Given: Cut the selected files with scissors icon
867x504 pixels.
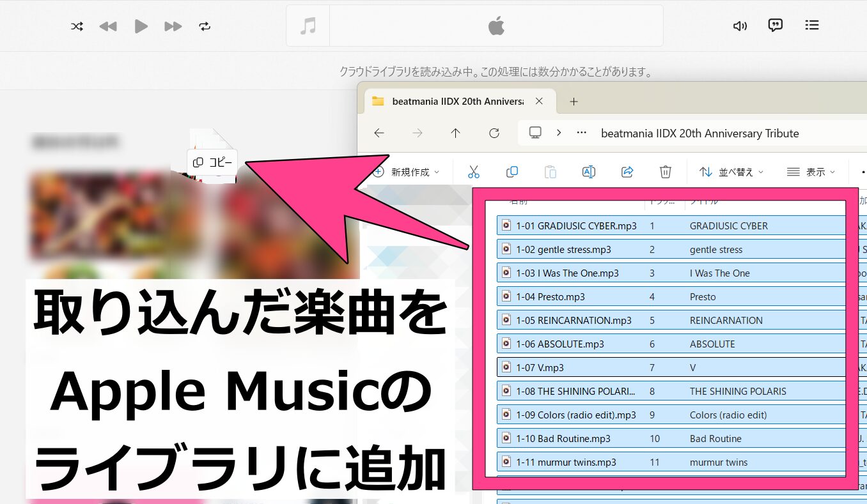Looking at the screenshot, I should pyautogui.click(x=474, y=172).
